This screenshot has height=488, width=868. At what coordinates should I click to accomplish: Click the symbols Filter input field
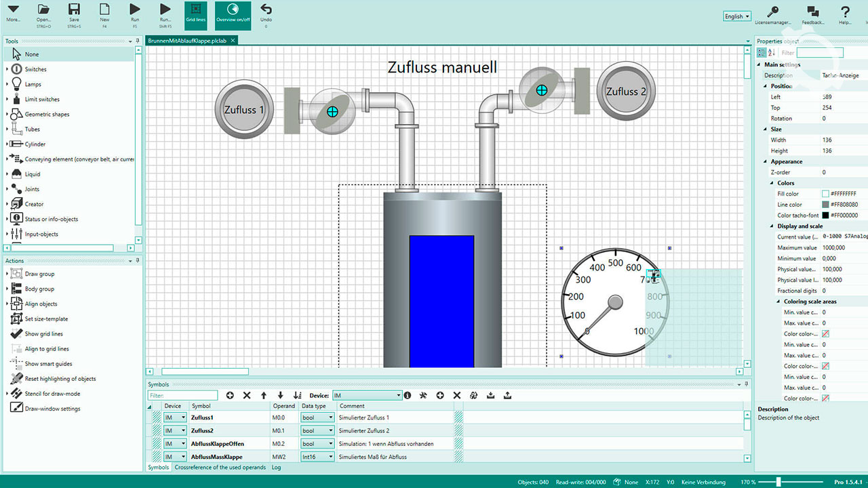pos(182,395)
